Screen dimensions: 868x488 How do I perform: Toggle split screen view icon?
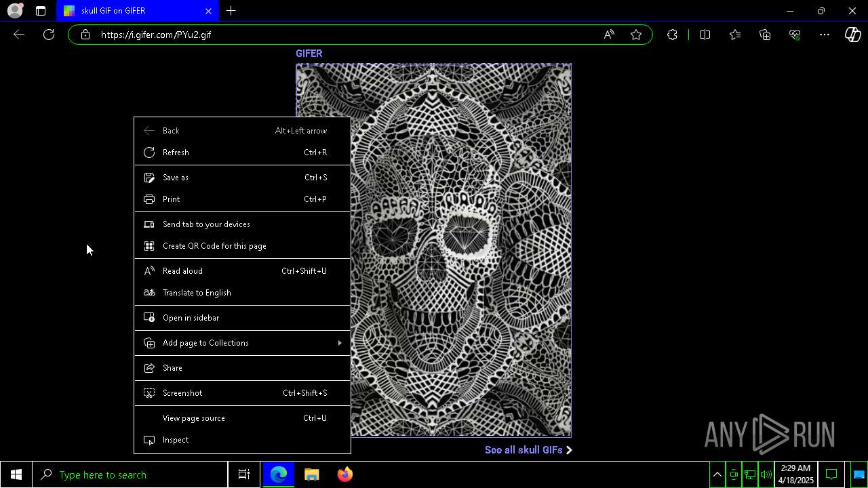coord(705,35)
